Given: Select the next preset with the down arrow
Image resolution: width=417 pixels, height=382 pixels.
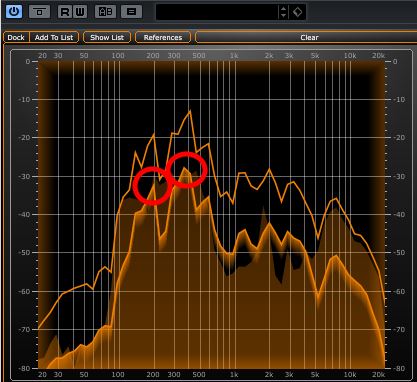Looking at the screenshot, I should coord(283,16).
